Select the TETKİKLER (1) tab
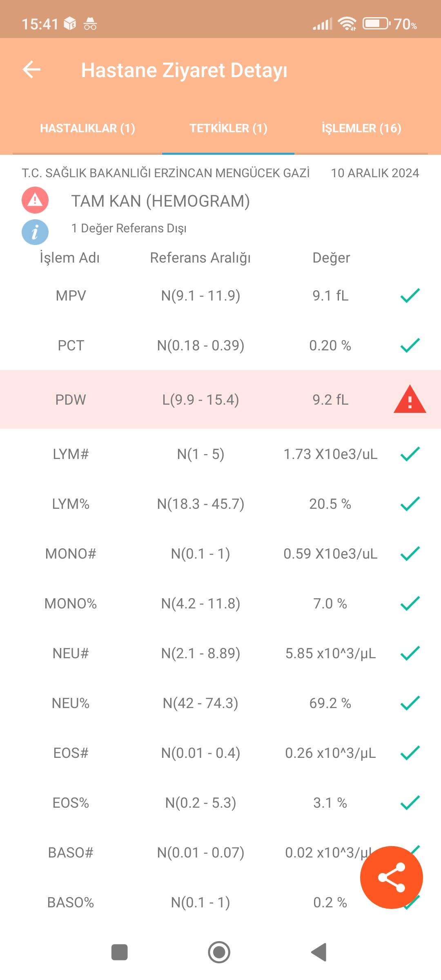441x980 pixels. coord(228,128)
